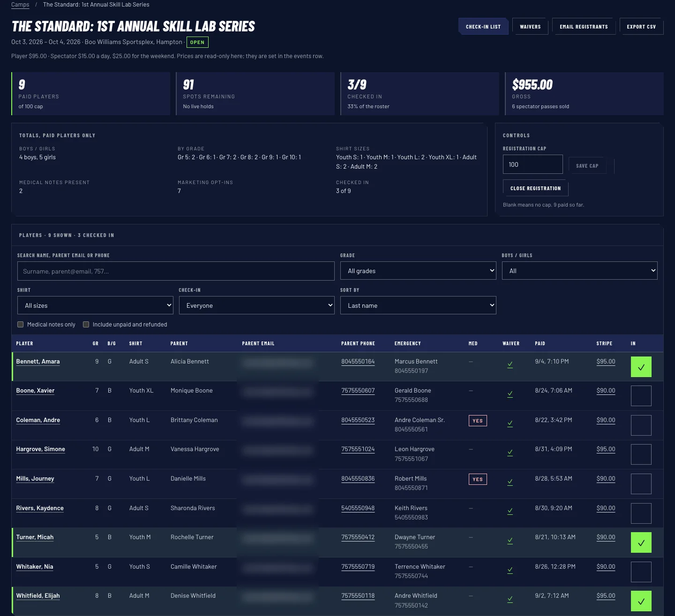This screenshot has height=616, width=675.
Task: Expand the Shirt sizes dropdown
Action: point(95,305)
